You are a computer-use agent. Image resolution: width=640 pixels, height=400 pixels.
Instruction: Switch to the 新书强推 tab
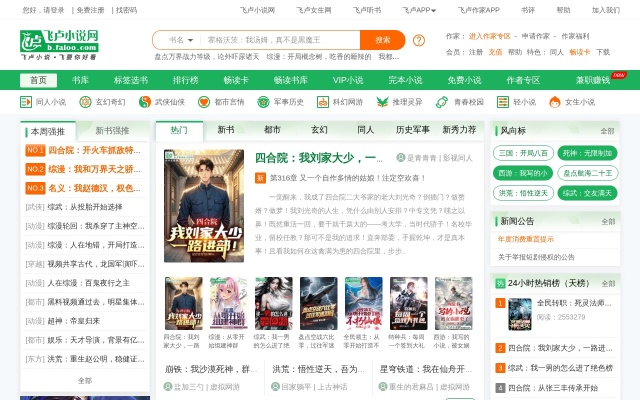(112, 131)
